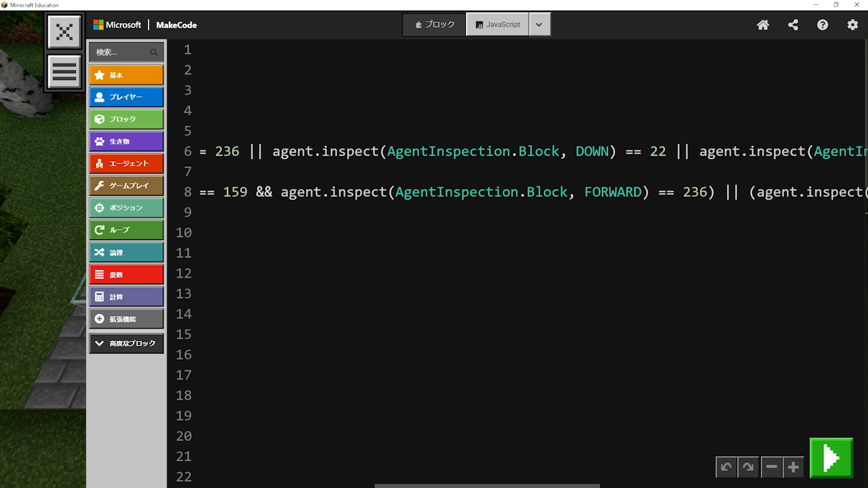This screenshot has height=488, width=868.
Task: Click the Undo arrow icon
Action: pos(726,467)
